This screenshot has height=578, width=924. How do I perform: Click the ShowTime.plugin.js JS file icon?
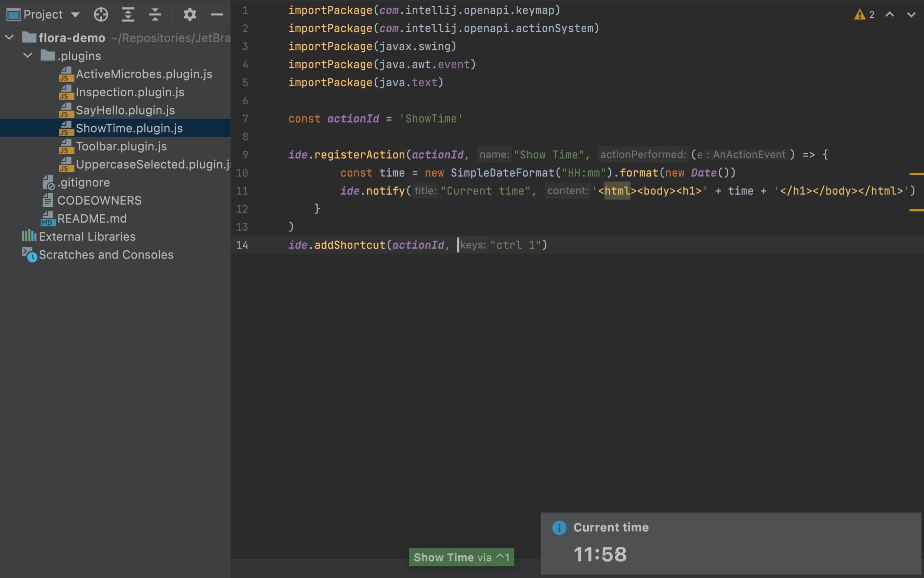(66, 128)
